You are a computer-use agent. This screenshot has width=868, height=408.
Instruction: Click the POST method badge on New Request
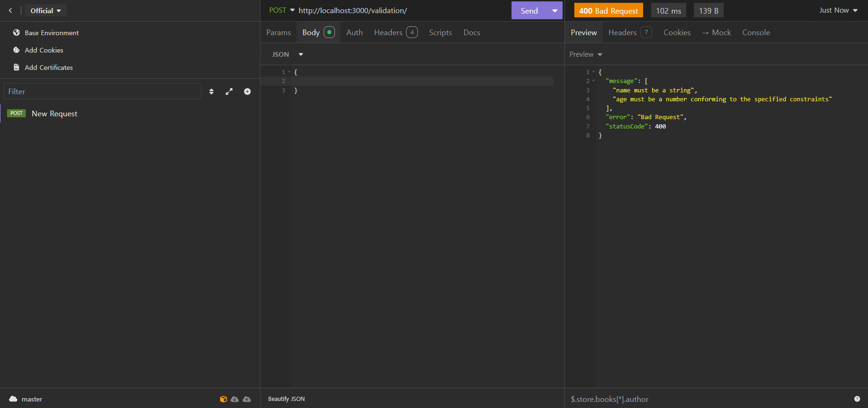pos(16,113)
